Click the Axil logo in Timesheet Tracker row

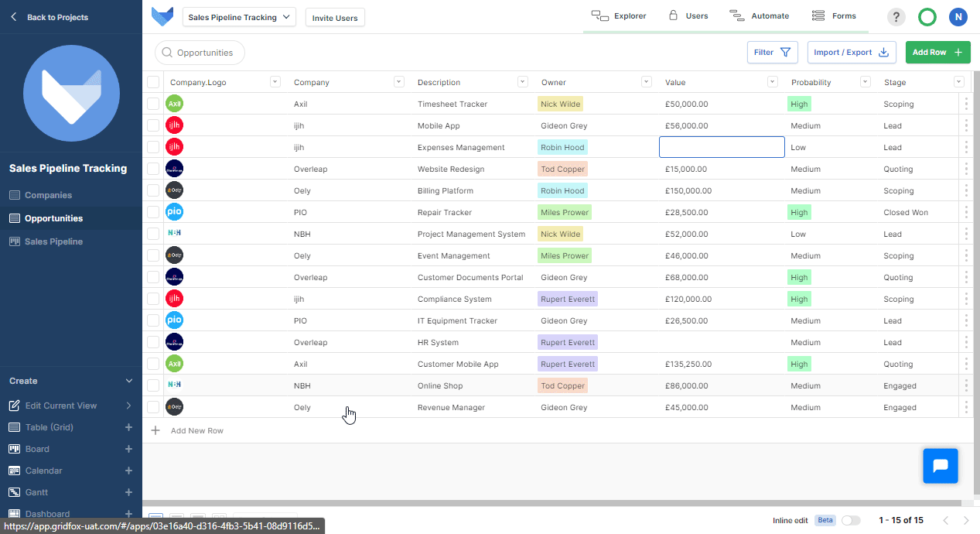pos(174,104)
